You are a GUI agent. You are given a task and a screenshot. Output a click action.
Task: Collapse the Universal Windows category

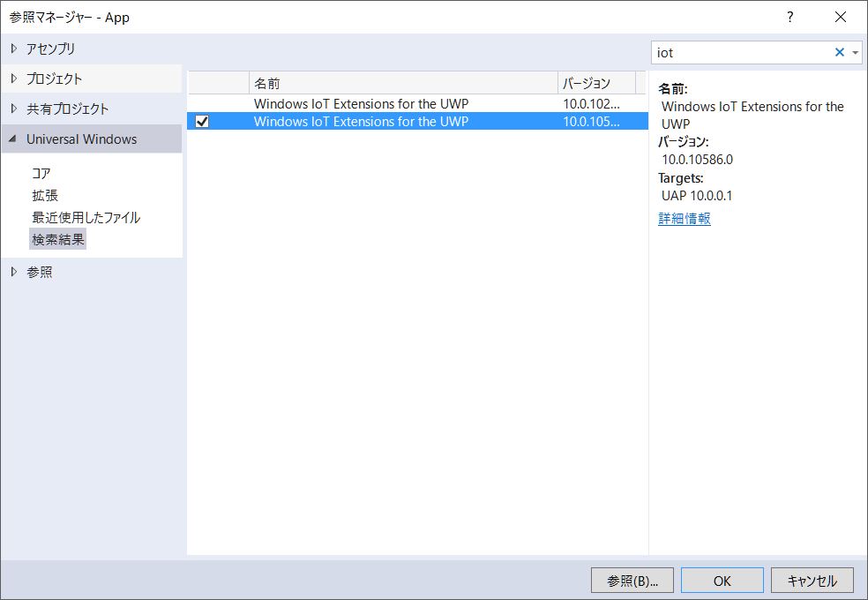[12, 139]
